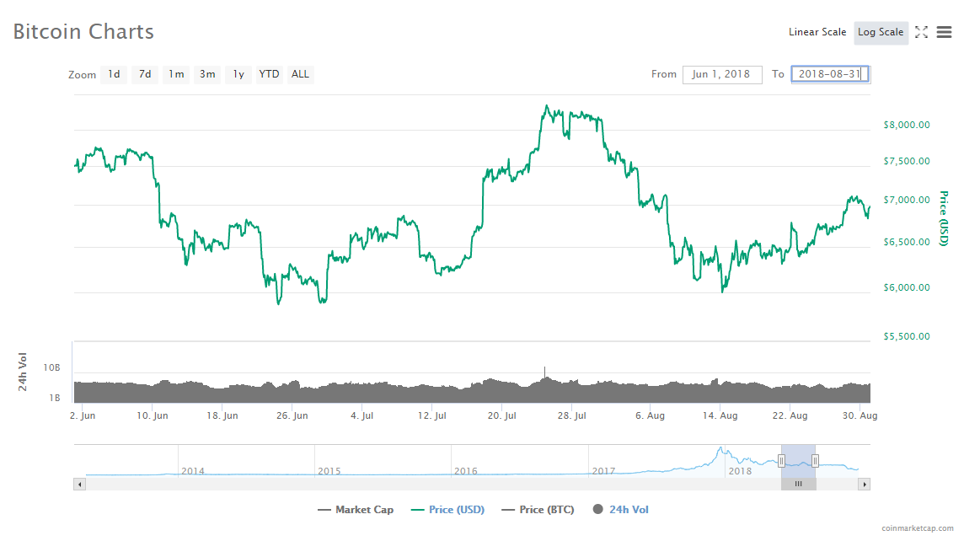
Task: Click the scrollbar right arrow
Action: [864, 485]
